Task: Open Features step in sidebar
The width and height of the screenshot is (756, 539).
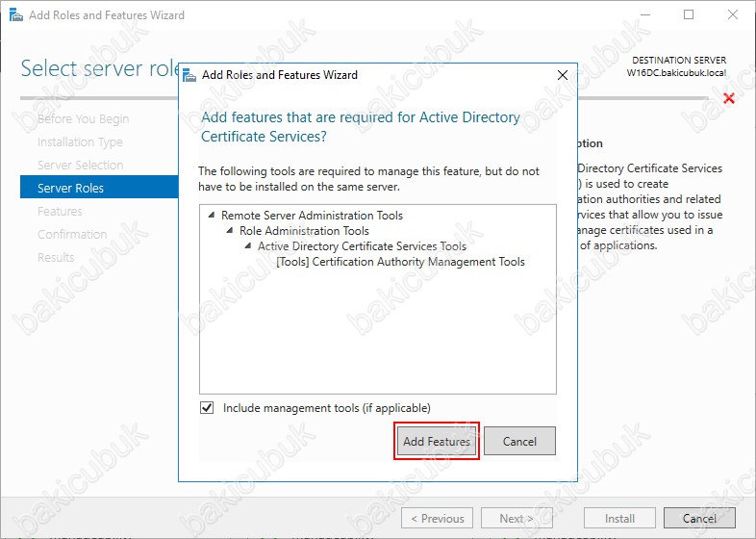Action: pyautogui.click(x=60, y=212)
